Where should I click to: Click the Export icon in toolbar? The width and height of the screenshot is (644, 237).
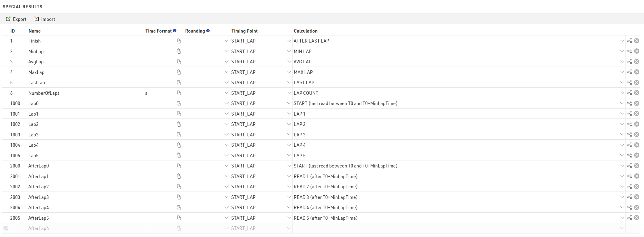click(x=8, y=19)
